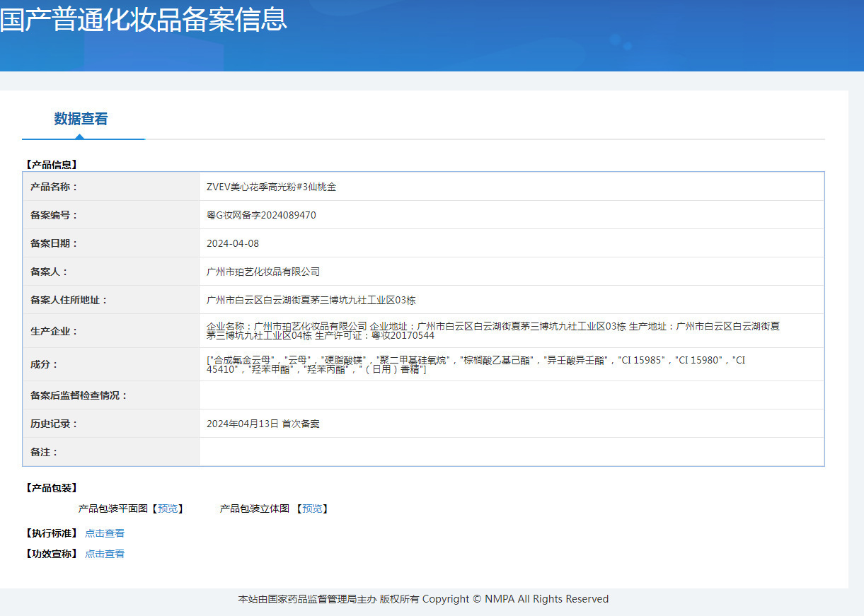Click the filing number 粤G妆网备字2024089470
Screen dimensions: 864x616
point(261,215)
